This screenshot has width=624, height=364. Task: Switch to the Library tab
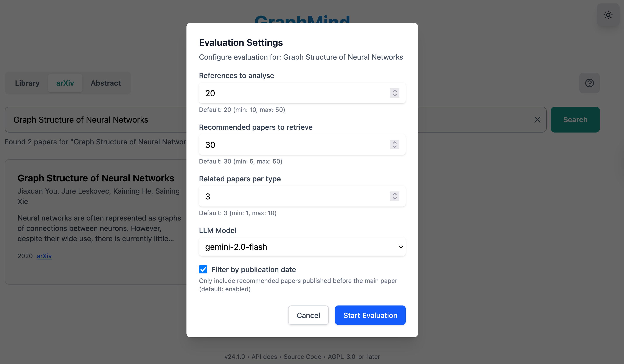[27, 83]
